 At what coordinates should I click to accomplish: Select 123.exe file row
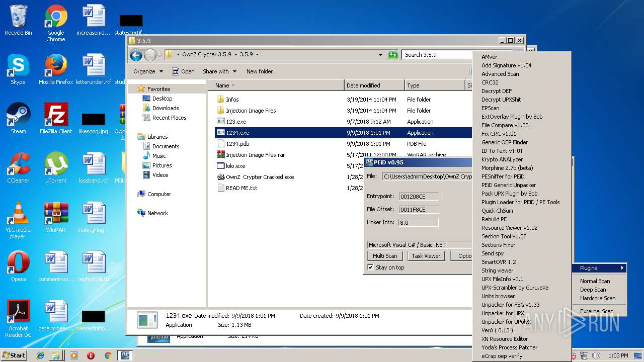(344, 122)
